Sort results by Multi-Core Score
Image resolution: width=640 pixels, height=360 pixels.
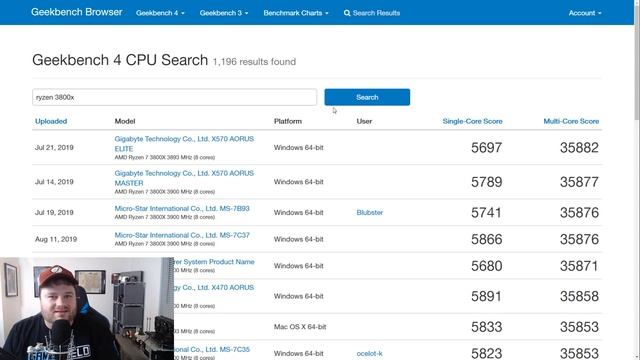pyautogui.click(x=571, y=121)
